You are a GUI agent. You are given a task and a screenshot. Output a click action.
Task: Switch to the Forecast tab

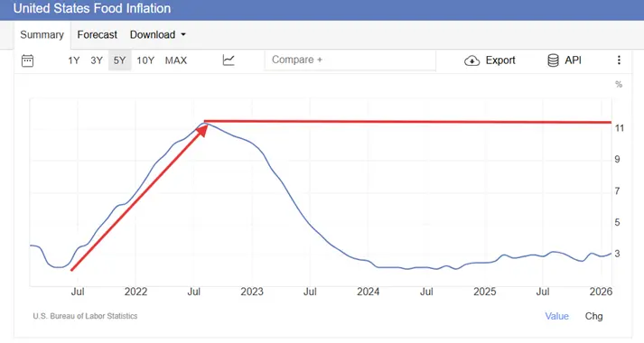point(97,35)
